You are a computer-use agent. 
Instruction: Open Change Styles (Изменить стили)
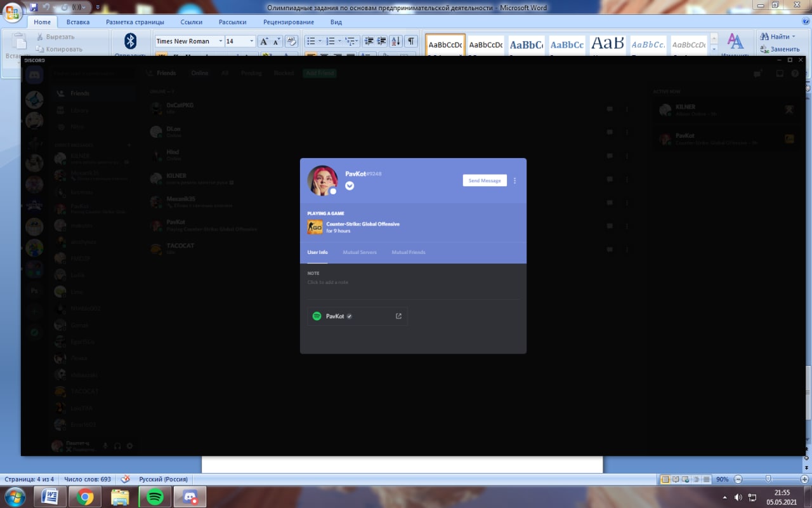(x=736, y=44)
